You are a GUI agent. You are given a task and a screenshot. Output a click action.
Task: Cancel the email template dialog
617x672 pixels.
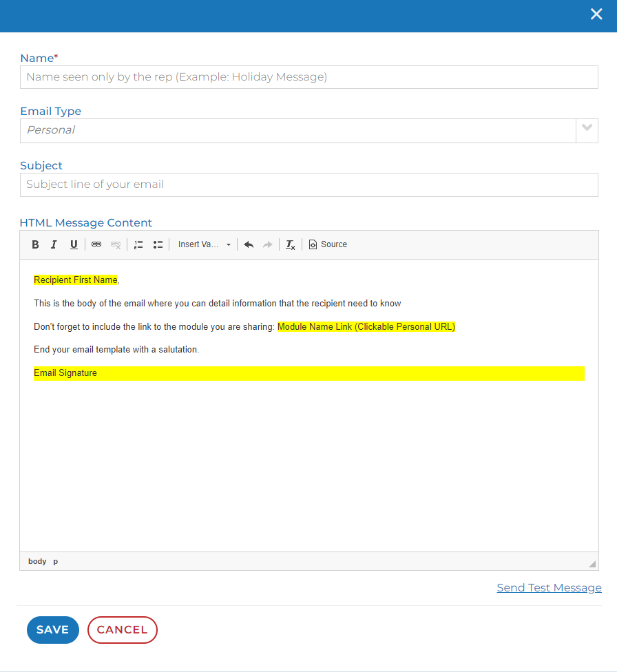[x=122, y=630]
